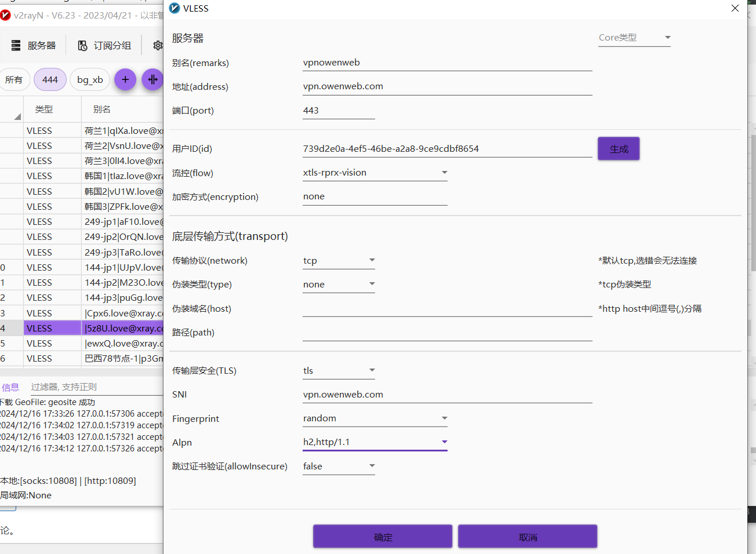The image size is (756, 554).
Task: Close the VLESS dialog window
Action: [735, 8]
